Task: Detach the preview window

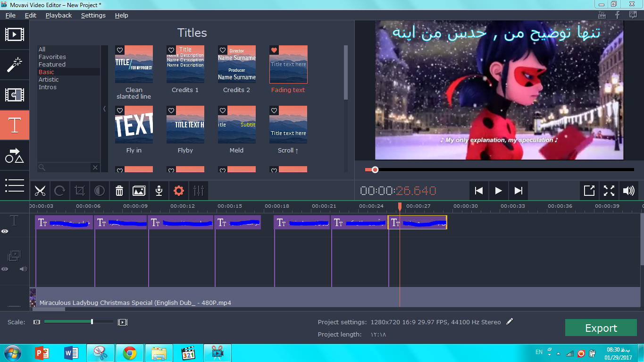Action: point(589,191)
